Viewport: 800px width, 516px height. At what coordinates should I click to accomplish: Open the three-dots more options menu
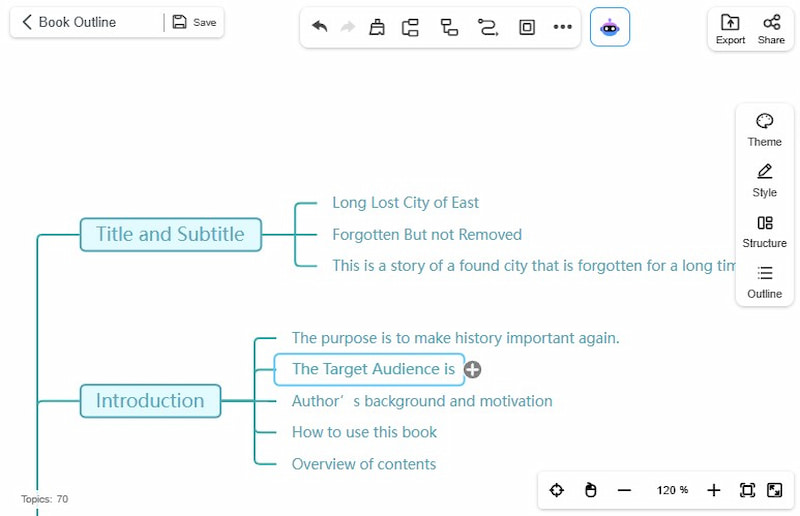[x=563, y=27]
